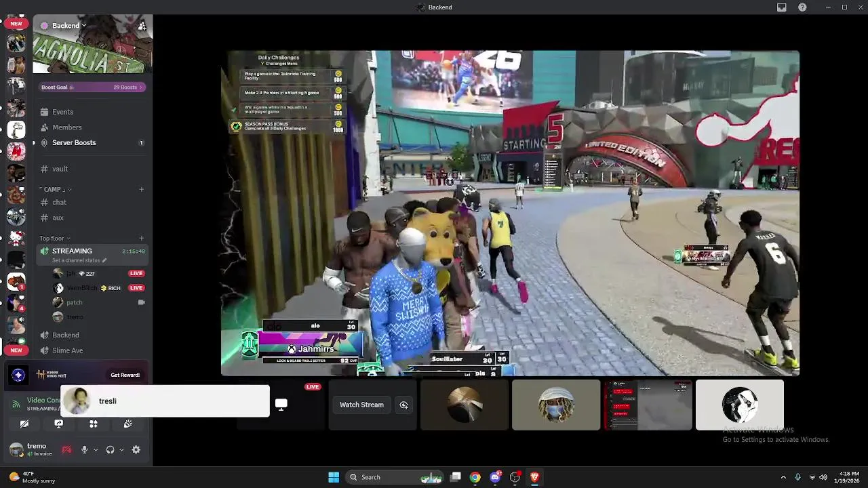The height and width of the screenshot is (488, 868).
Task: Select the blue face mask avatar tile
Action: coord(556,405)
